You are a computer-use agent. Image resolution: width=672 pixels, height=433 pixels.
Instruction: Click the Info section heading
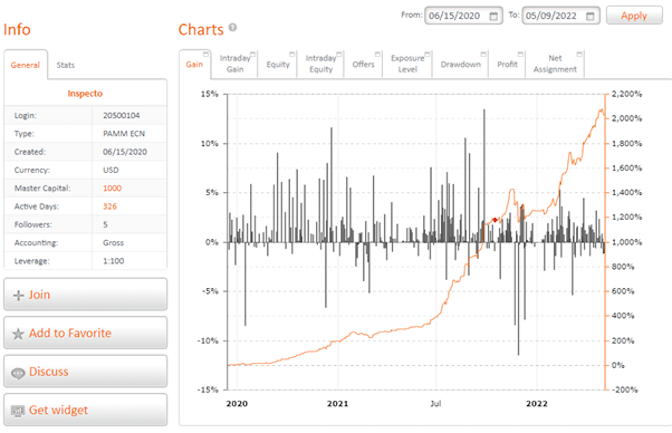(17, 30)
